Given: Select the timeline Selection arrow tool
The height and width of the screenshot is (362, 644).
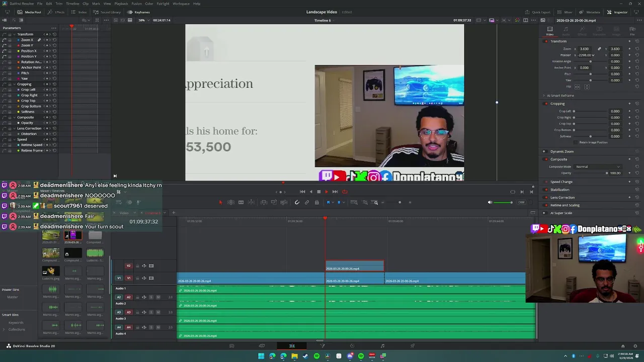Looking at the screenshot, I should pyautogui.click(x=220, y=202).
